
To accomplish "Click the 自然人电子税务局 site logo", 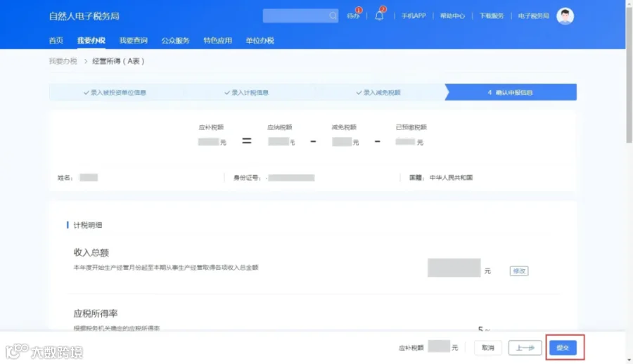I will pos(84,16).
